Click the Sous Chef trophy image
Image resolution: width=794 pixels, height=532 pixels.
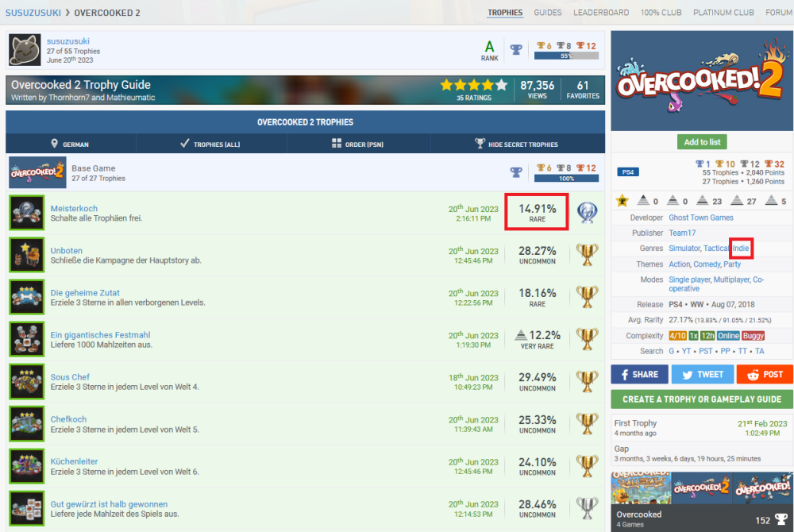pos(26,382)
